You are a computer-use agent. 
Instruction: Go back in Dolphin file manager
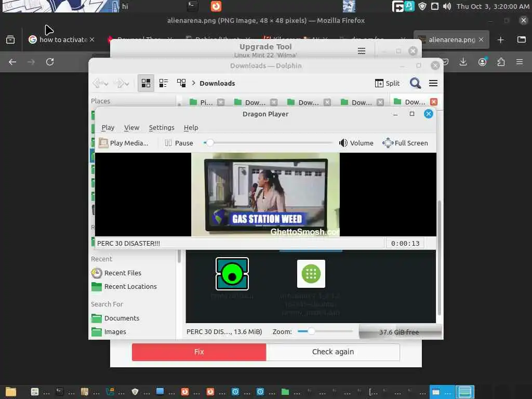coord(100,83)
